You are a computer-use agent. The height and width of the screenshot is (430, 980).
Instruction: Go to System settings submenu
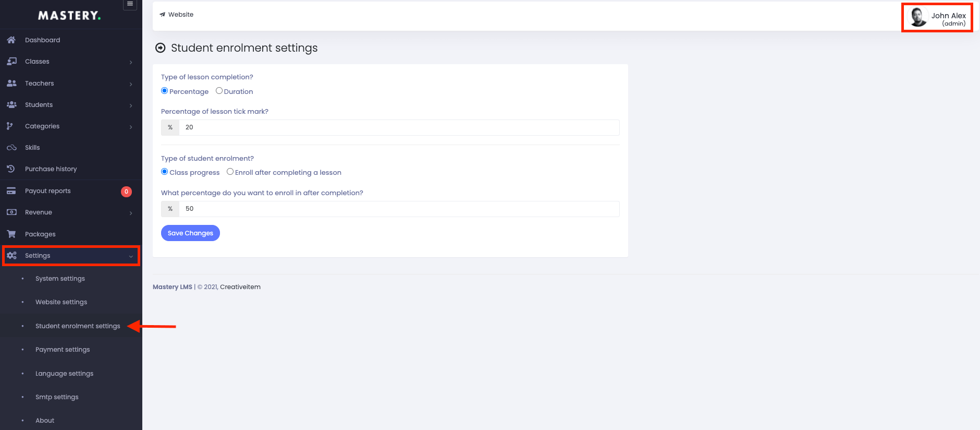(x=60, y=279)
